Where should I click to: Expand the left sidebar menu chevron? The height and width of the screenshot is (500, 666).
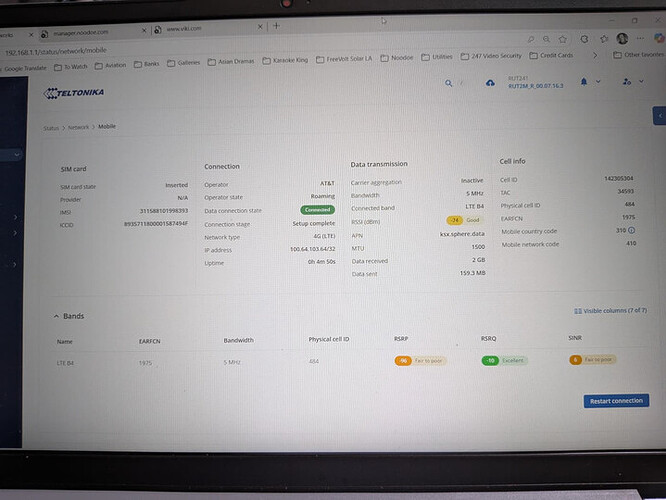point(16,155)
